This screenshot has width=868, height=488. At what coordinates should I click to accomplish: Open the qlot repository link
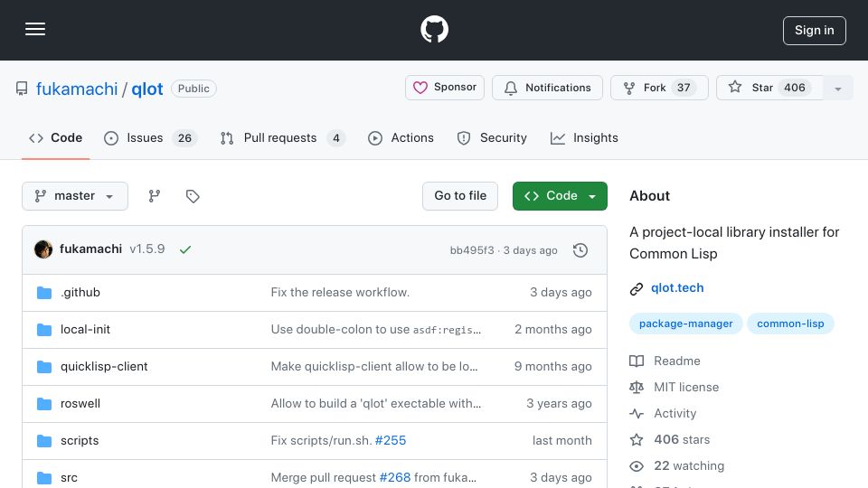click(x=147, y=89)
